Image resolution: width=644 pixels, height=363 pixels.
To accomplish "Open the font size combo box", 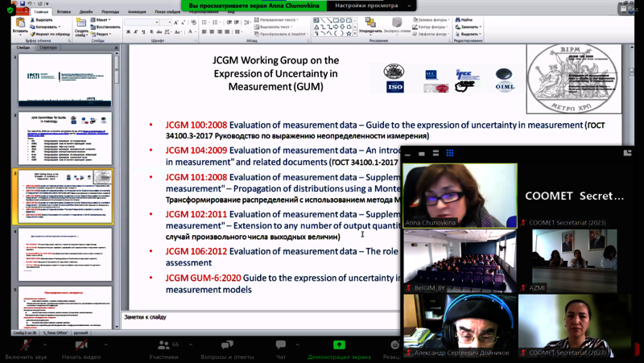I will [x=166, y=23].
